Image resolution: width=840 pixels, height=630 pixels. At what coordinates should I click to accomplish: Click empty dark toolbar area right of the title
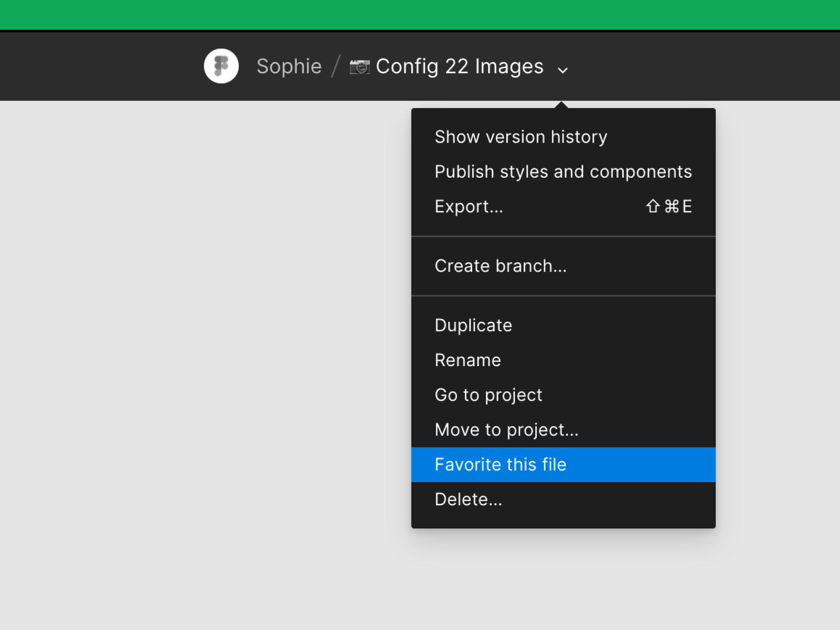[x=709, y=66]
